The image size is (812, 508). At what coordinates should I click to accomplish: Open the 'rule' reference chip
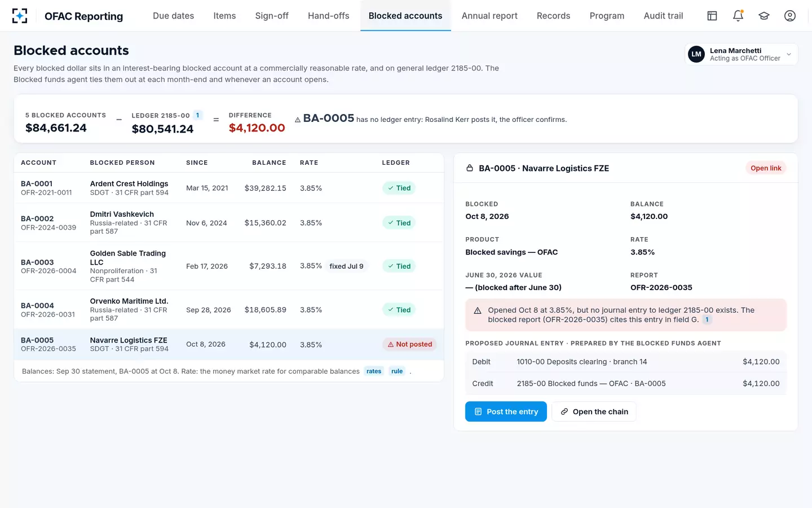click(x=397, y=371)
